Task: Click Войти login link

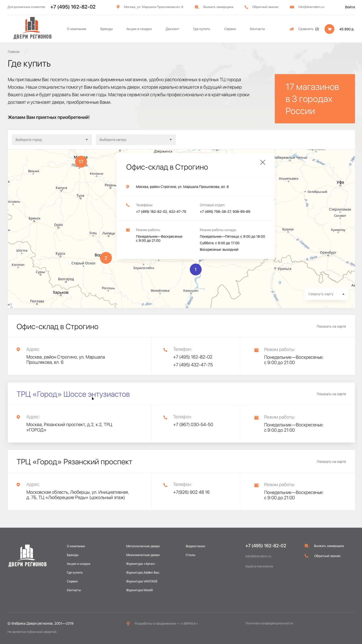Action: pyautogui.click(x=350, y=7)
